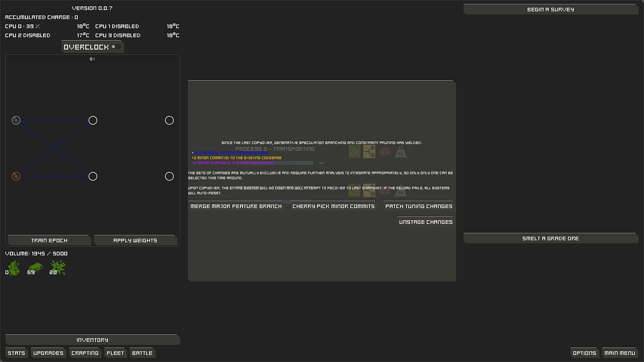The image size is (644, 362).
Task: Switch to the Fleet tab
Action: tap(115, 353)
